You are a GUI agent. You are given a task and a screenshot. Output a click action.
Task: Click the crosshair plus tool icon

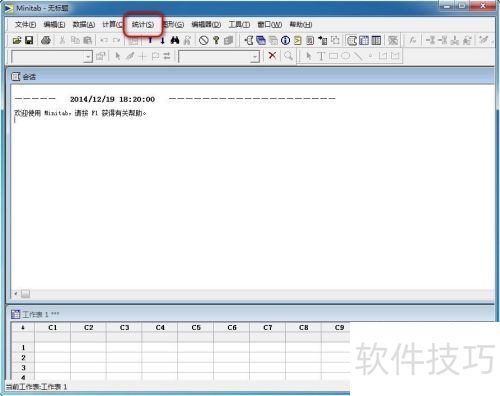click(142, 56)
